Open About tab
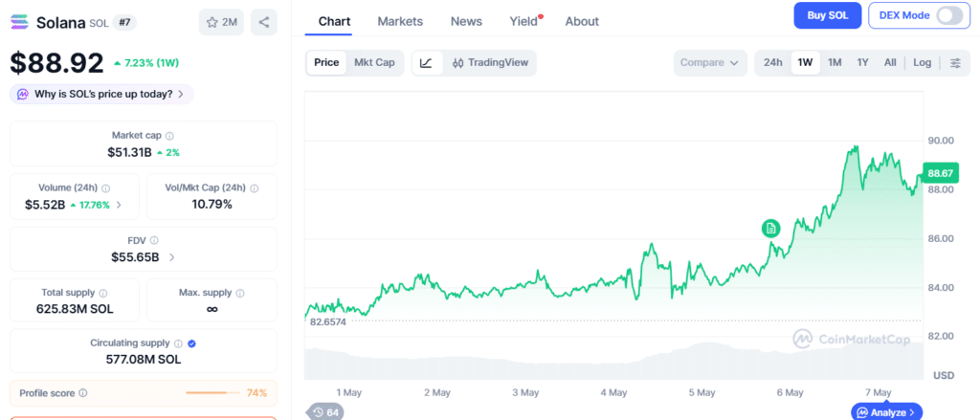 point(582,21)
